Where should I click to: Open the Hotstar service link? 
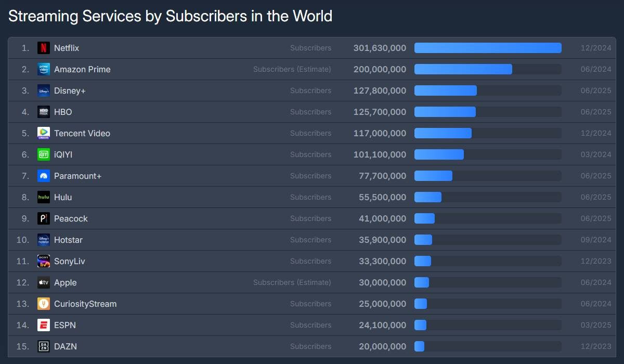point(68,240)
